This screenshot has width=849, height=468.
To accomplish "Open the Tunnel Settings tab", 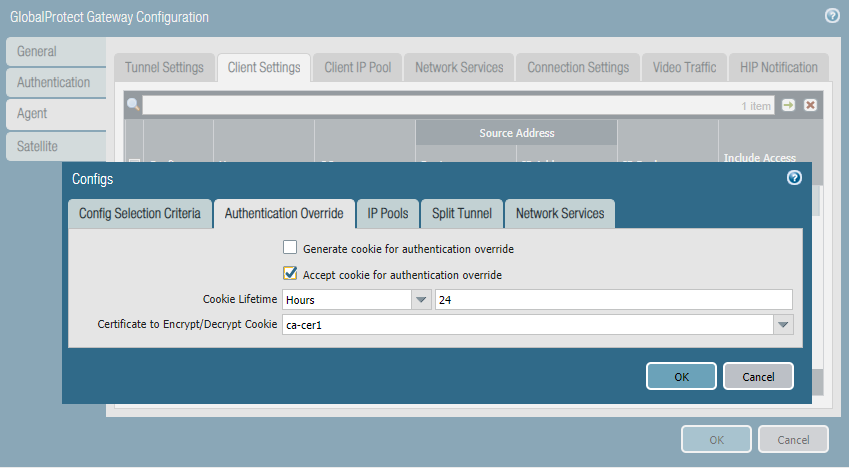I will pos(164,67).
